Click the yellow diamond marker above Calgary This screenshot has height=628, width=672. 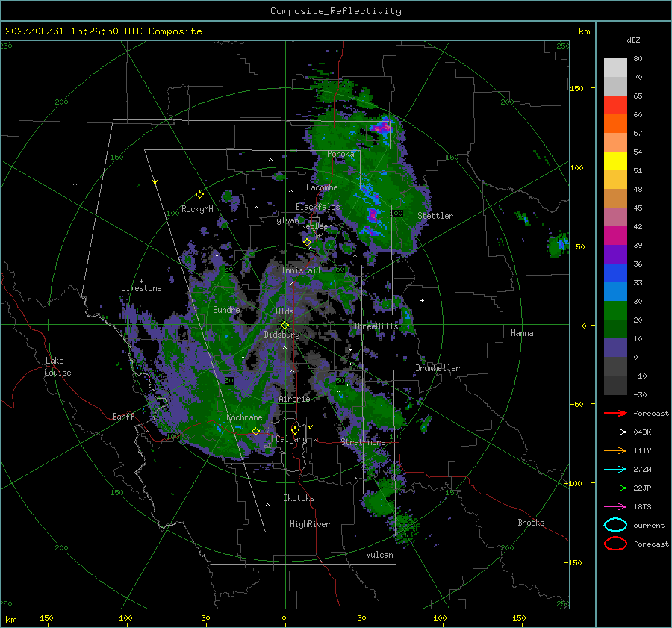point(295,430)
